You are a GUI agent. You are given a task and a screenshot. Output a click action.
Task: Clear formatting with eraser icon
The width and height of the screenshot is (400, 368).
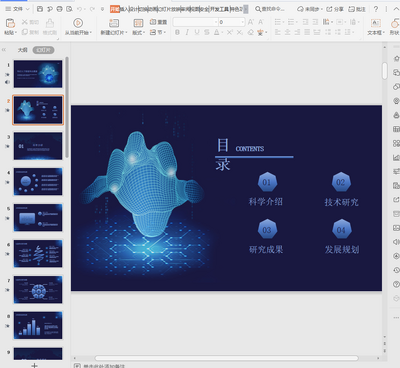[x=251, y=32]
